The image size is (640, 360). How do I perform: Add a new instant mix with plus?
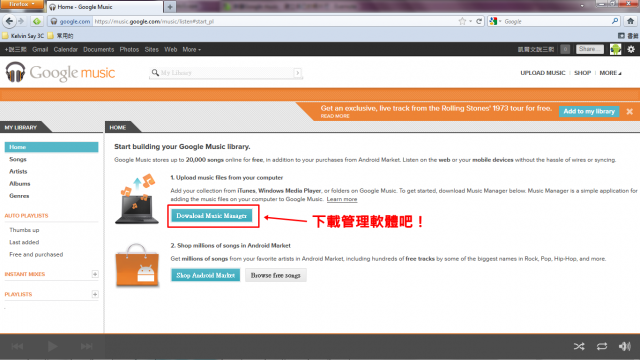[95, 274]
